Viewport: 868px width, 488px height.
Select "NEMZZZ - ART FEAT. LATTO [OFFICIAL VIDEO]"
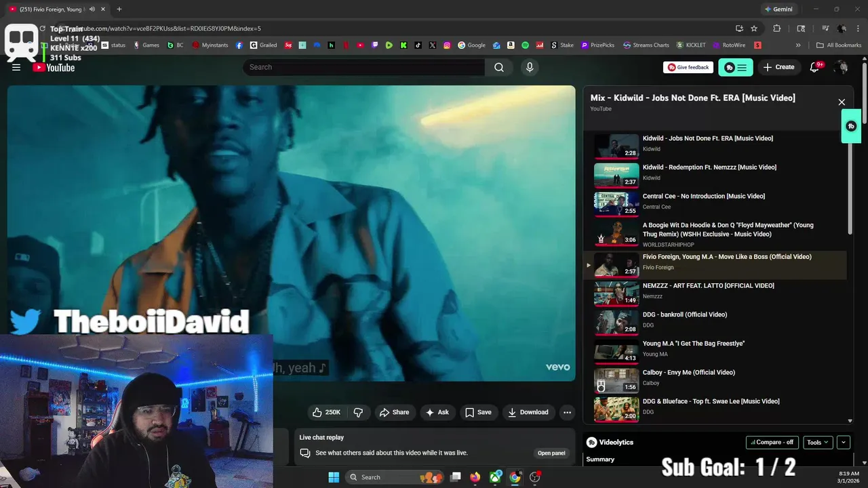(708, 286)
